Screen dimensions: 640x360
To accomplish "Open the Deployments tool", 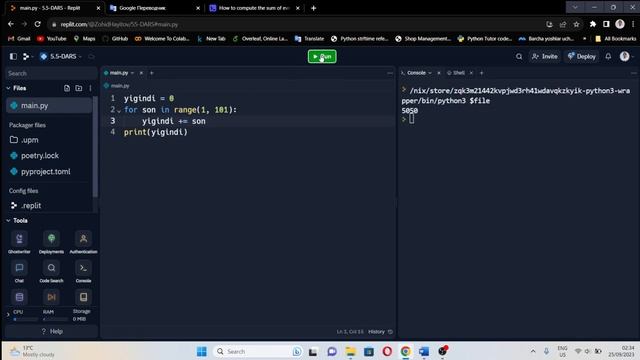I will [x=51, y=242].
